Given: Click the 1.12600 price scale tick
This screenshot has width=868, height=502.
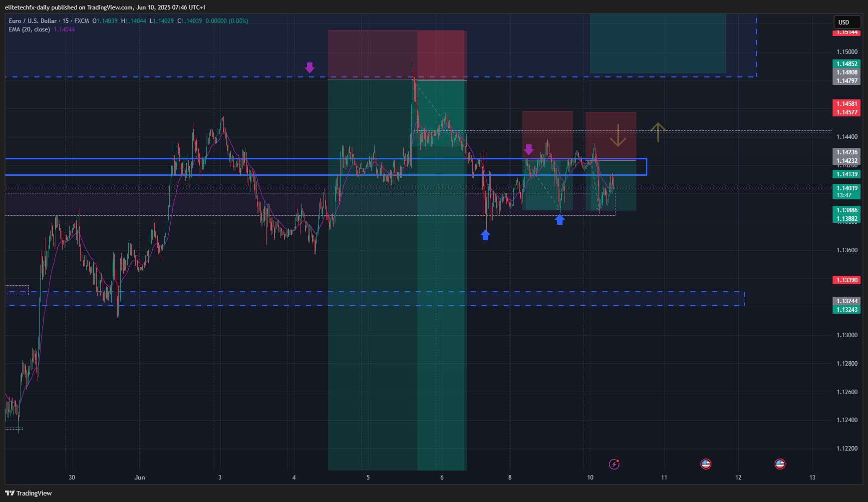Looking at the screenshot, I should tap(847, 392).
